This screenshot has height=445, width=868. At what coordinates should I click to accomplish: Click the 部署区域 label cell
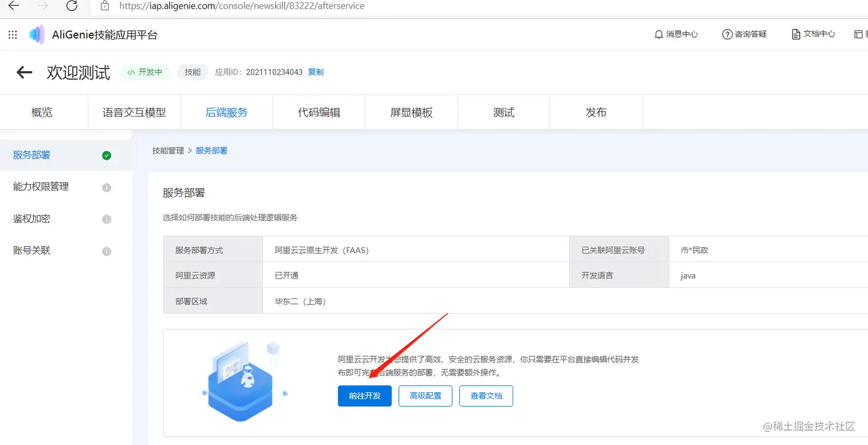pyautogui.click(x=213, y=301)
